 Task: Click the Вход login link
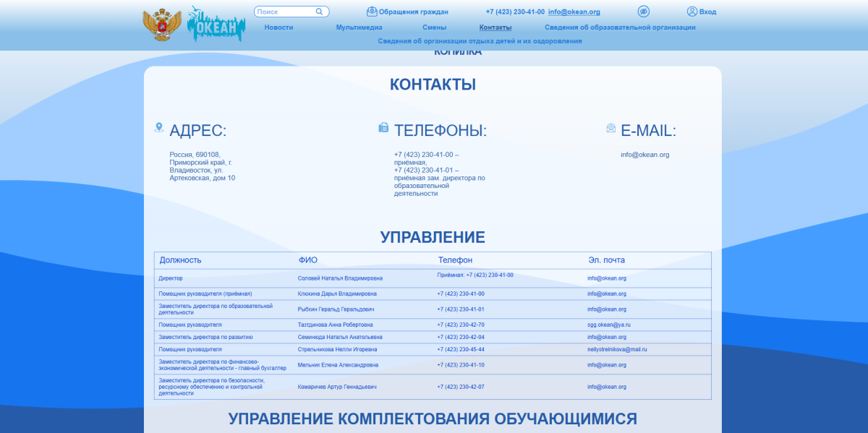tap(707, 12)
